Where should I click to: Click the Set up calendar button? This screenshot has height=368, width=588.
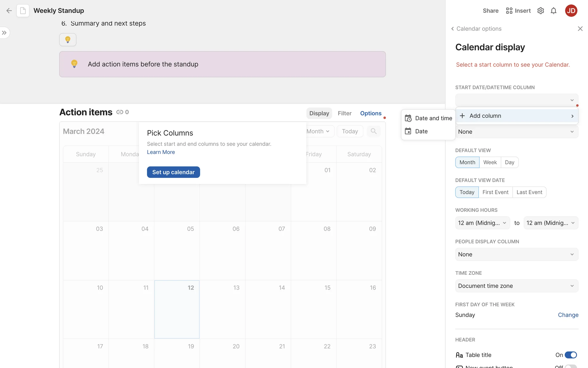[173, 172]
